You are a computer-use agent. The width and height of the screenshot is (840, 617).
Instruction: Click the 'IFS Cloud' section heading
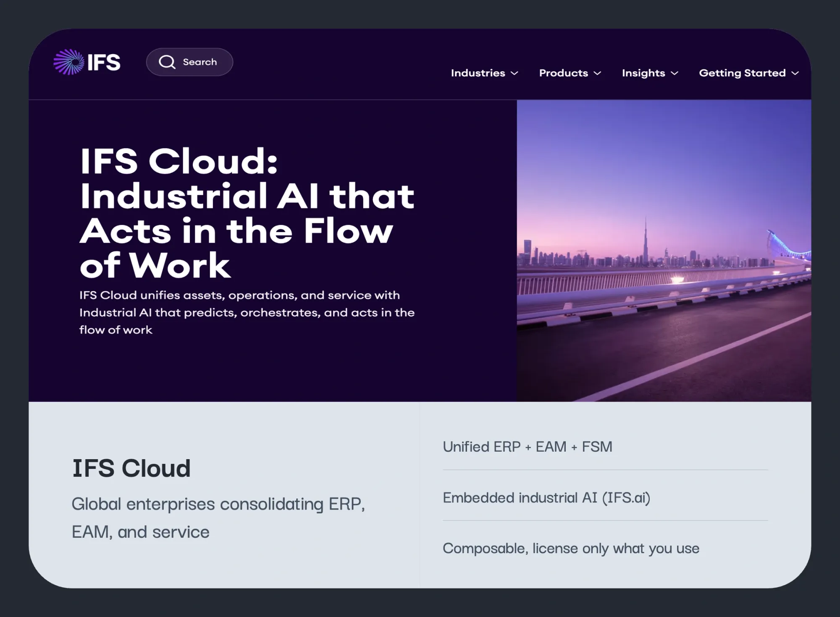click(131, 468)
